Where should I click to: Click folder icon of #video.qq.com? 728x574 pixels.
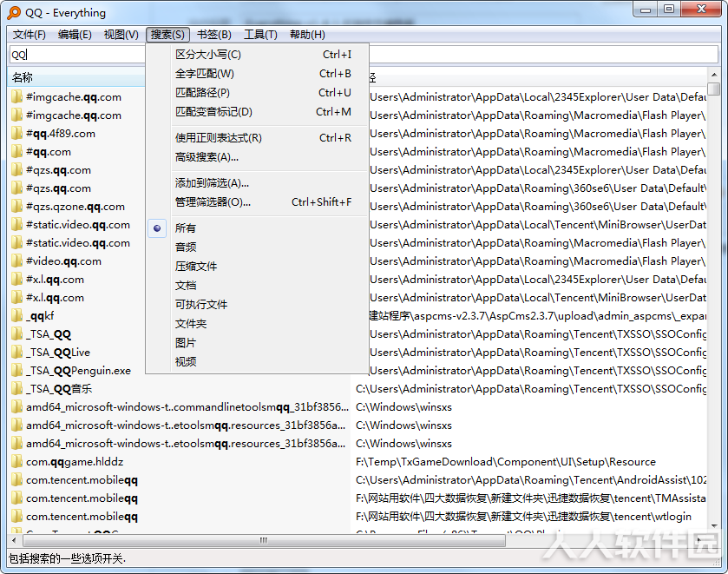click(x=16, y=261)
